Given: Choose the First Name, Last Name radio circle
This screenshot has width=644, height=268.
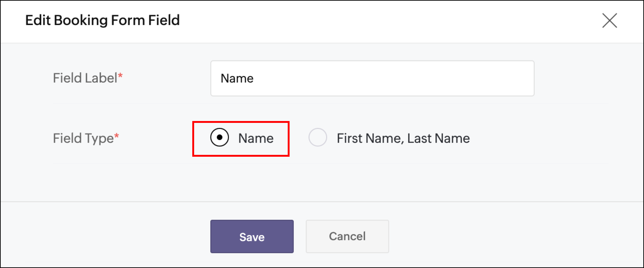Looking at the screenshot, I should click(318, 137).
